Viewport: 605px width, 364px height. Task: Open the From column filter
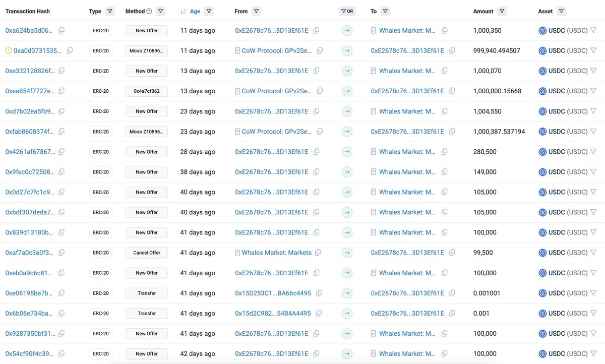tap(256, 11)
